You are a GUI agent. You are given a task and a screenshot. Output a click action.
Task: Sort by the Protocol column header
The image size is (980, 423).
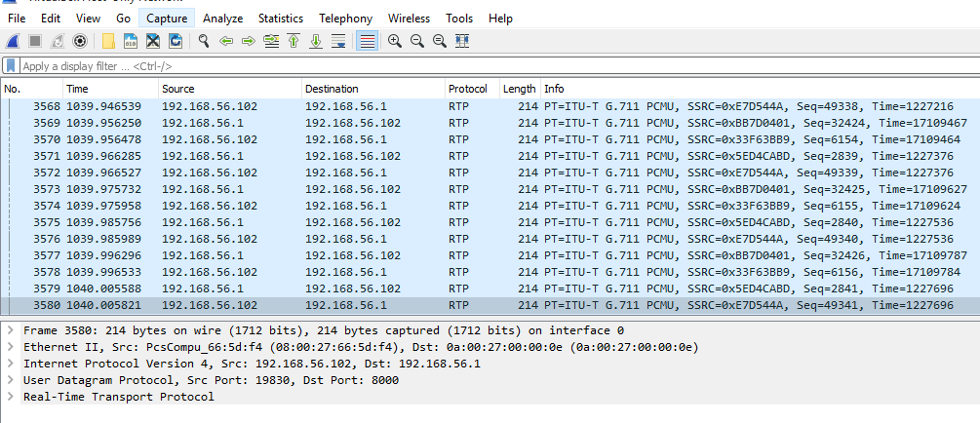pos(470,89)
